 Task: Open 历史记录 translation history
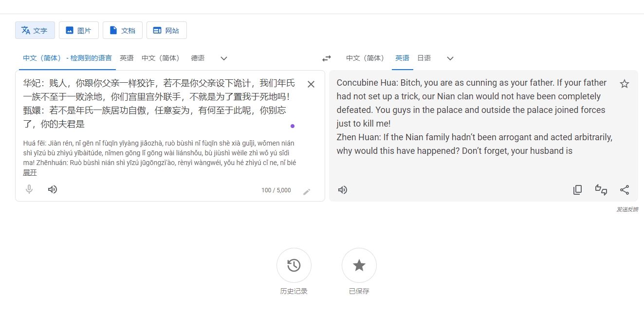click(294, 265)
